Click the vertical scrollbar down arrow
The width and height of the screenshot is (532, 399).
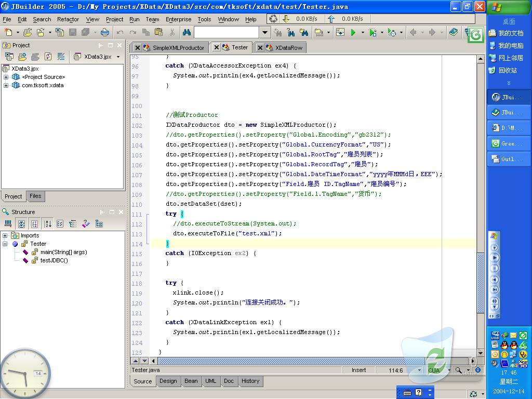[481, 353]
